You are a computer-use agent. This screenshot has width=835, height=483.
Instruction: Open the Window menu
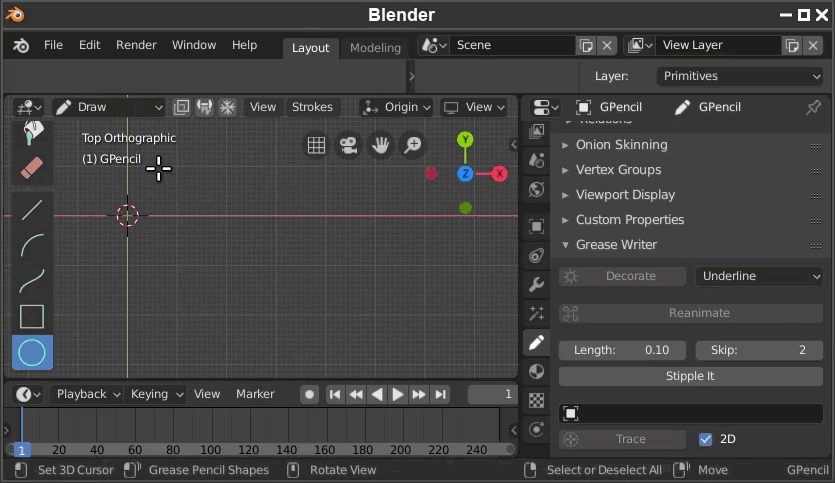tap(194, 45)
